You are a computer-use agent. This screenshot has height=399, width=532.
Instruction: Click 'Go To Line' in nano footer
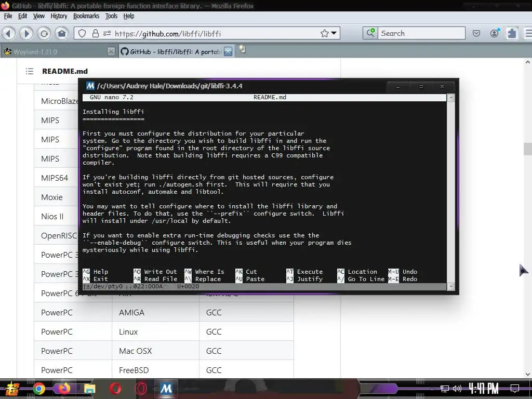click(x=366, y=279)
